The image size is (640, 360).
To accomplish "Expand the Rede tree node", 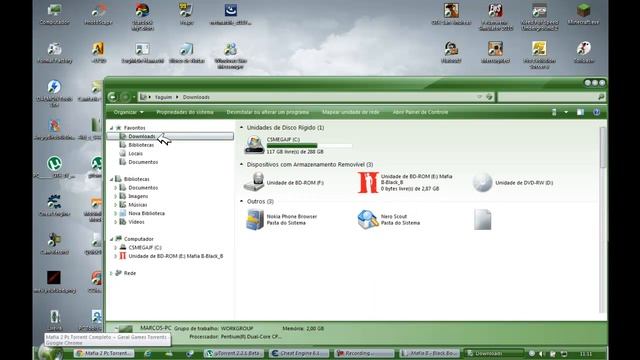I will pos(111,273).
